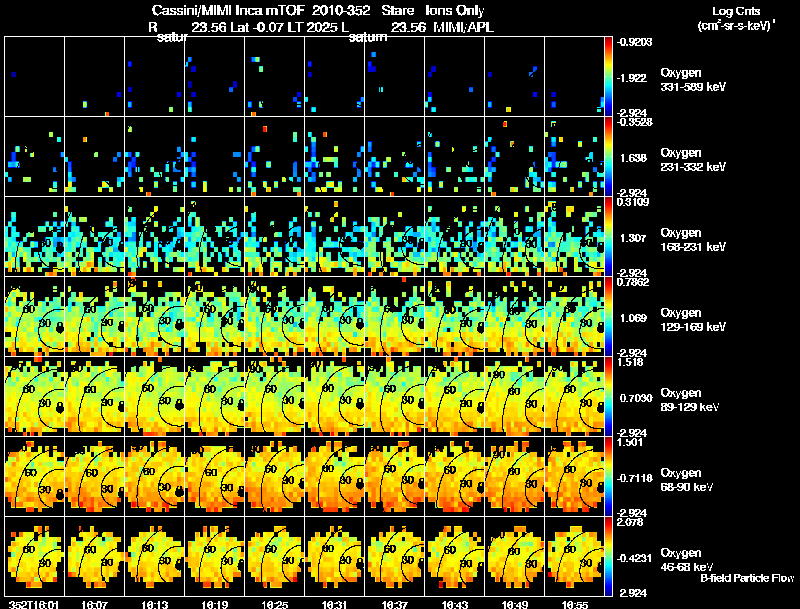Select the 46-68 keV image panel at 16:55

point(574,556)
